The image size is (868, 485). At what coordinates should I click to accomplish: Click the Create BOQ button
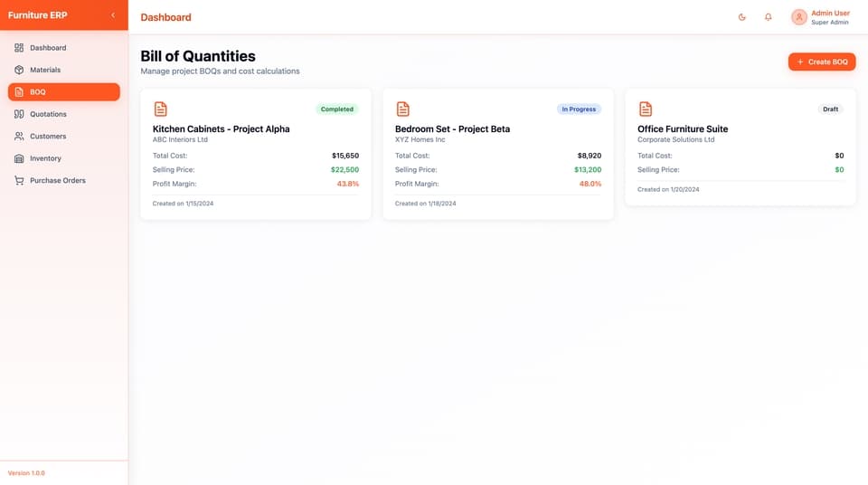click(x=822, y=62)
